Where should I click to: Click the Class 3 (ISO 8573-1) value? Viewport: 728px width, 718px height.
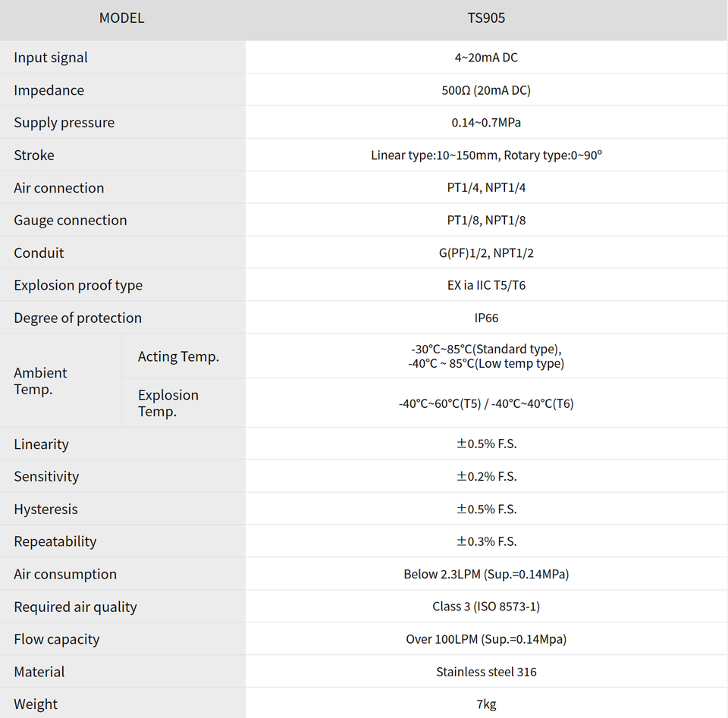tap(486, 607)
